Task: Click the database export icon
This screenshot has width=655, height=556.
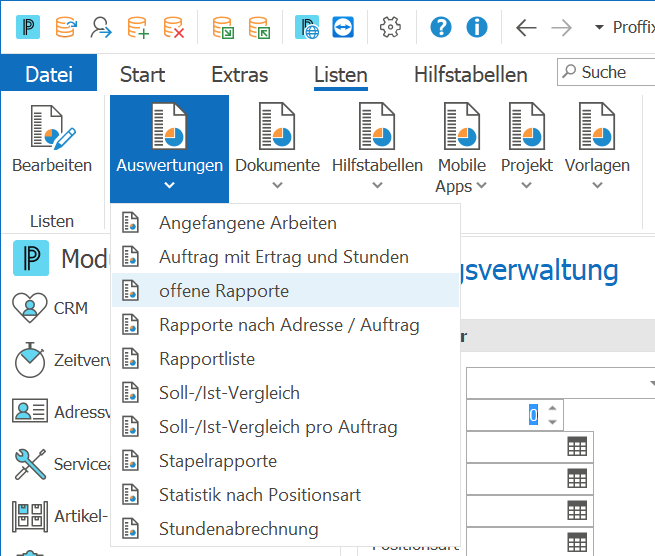Action: pyautogui.click(x=223, y=27)
